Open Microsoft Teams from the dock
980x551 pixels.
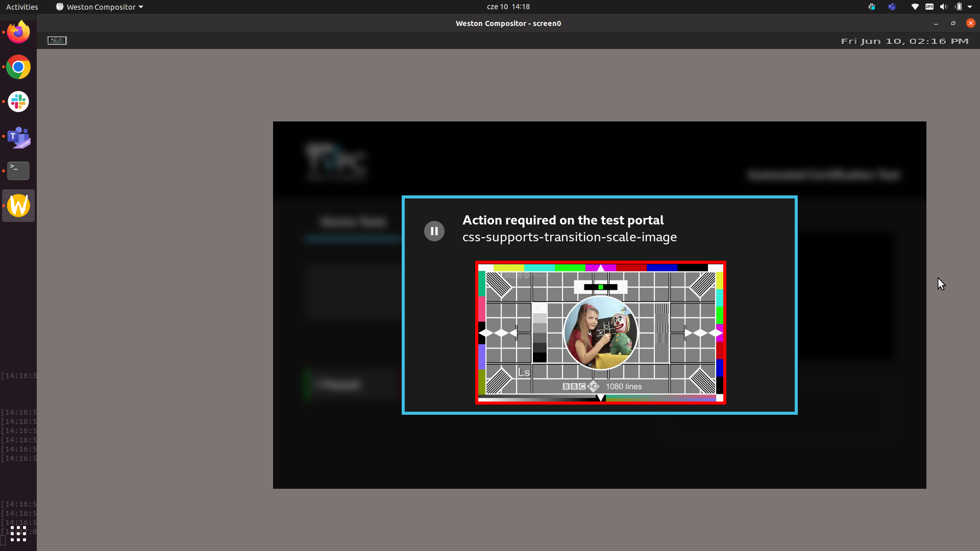[x=18, y=137]
